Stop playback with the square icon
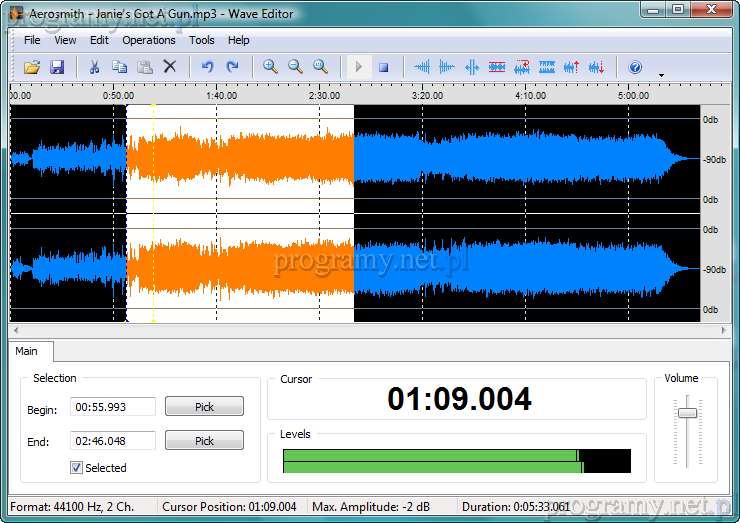The height and width of the screenshot is (523, 740). click(x=383, y=67)
